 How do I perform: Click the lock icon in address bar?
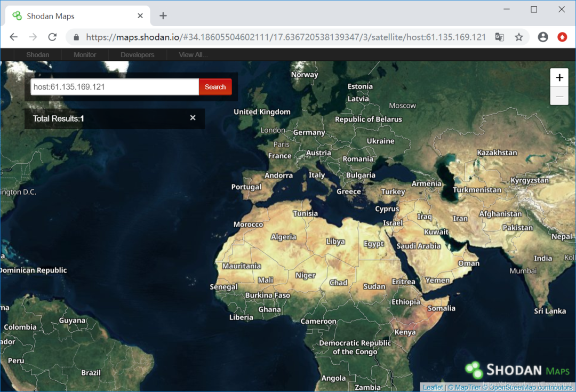[x=76, y=37]
